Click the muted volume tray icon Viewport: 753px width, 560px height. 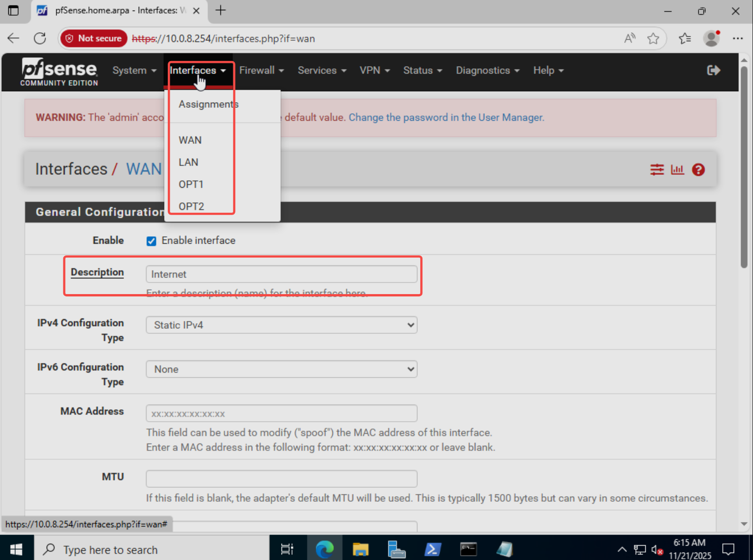tap(657, 550)
